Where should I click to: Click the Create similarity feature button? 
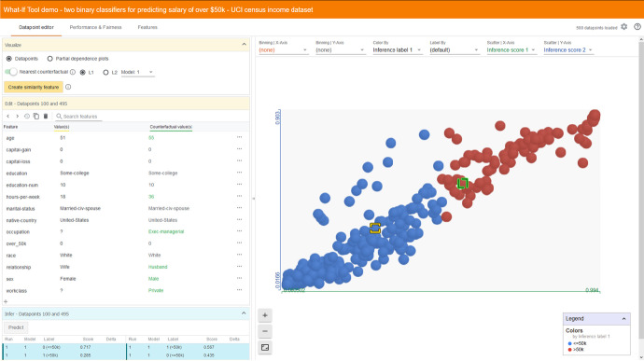click(x=34, y=87)
